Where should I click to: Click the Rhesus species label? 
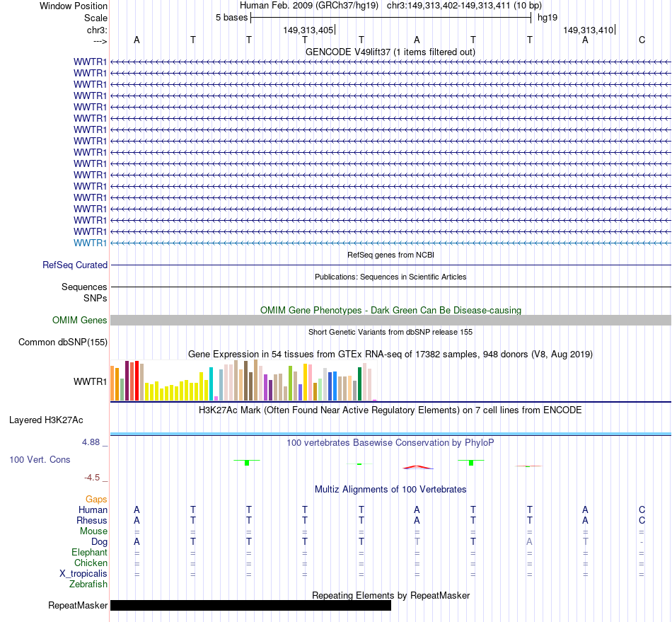pyautogui.click(x=92, y=520)
